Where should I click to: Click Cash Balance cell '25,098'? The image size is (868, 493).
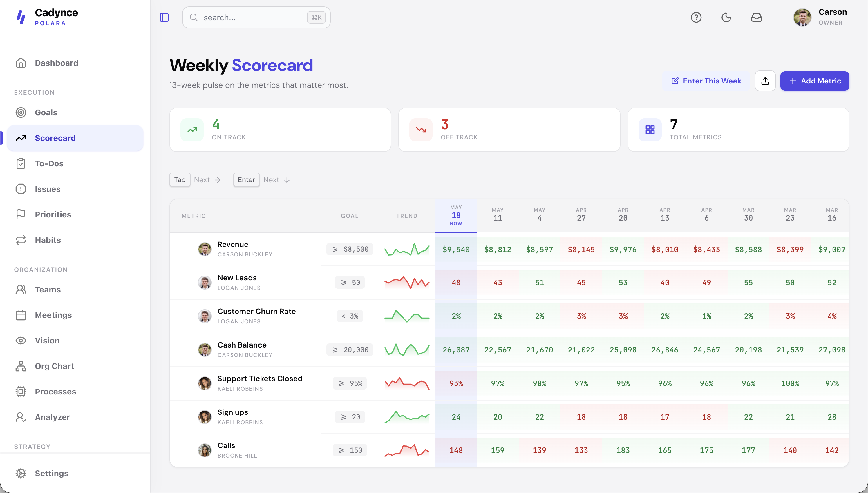(x=623, y=350)
